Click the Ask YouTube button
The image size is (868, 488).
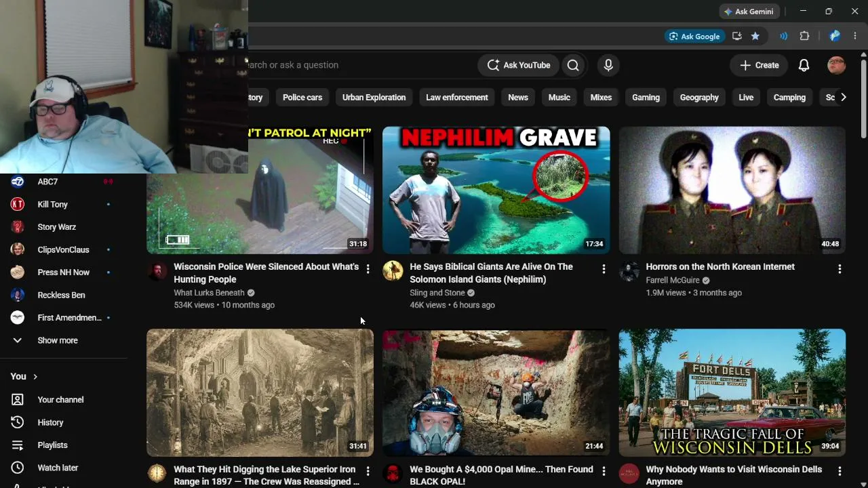tap(519, 65)
